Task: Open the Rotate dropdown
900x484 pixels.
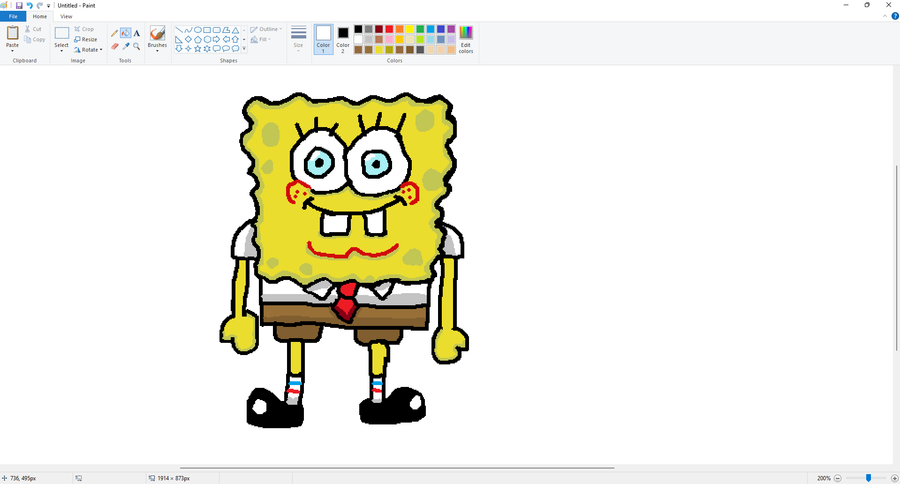Action: pos(88,50)
